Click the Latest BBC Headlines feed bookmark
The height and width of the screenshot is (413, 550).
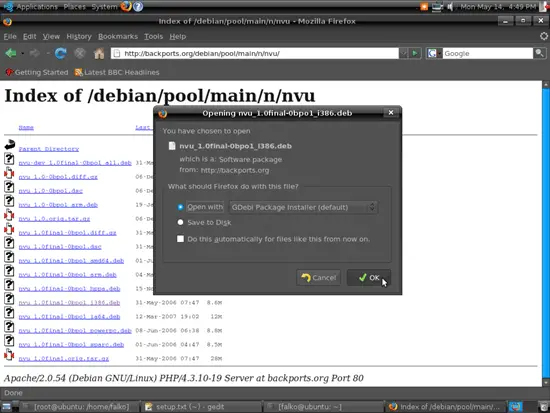coord(117,72)
